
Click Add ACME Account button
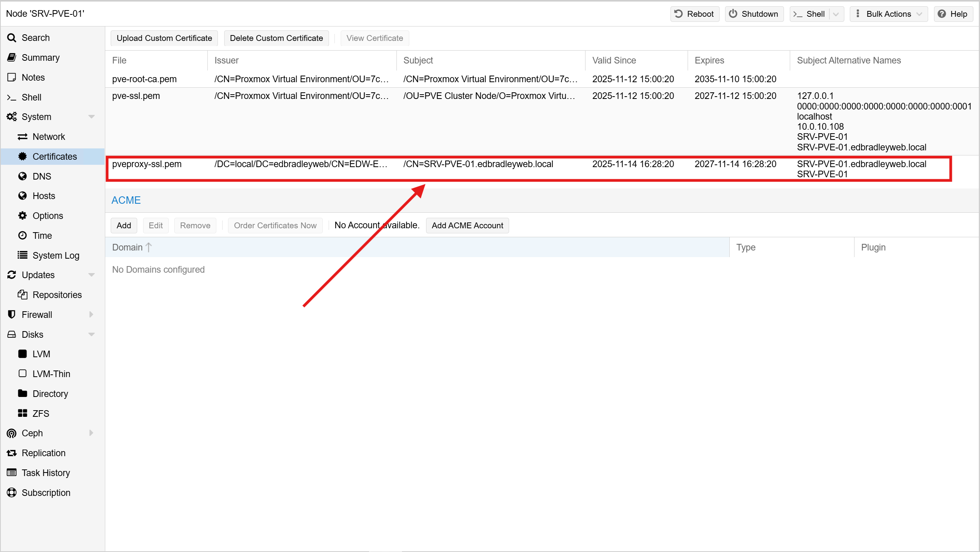tap(467, 226)
